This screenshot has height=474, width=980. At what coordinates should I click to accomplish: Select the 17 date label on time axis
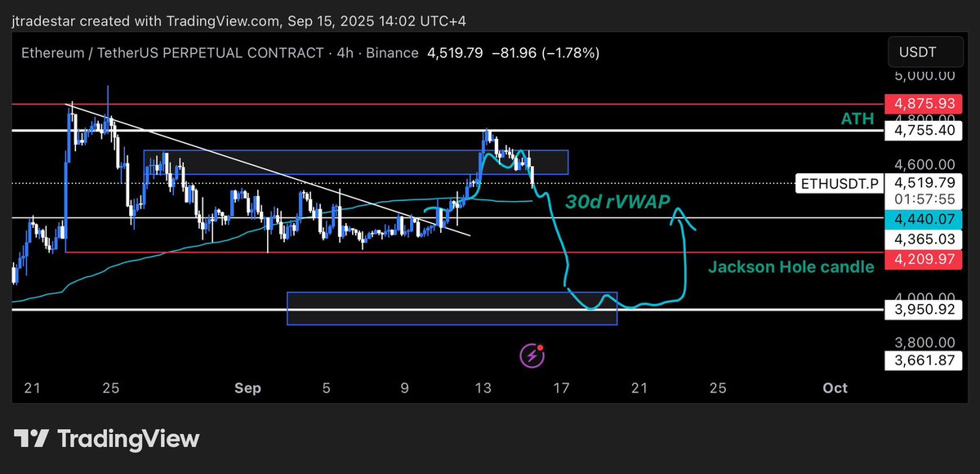[562, 387]
